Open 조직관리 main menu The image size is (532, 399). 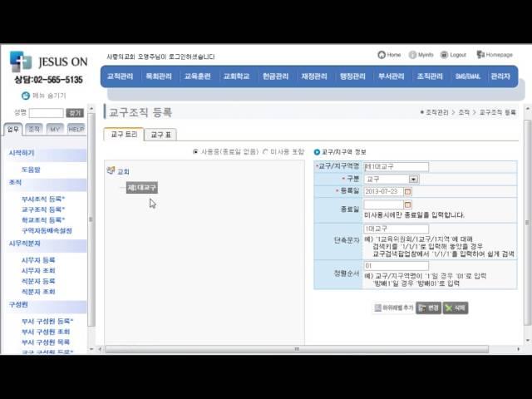coord(430,76)
